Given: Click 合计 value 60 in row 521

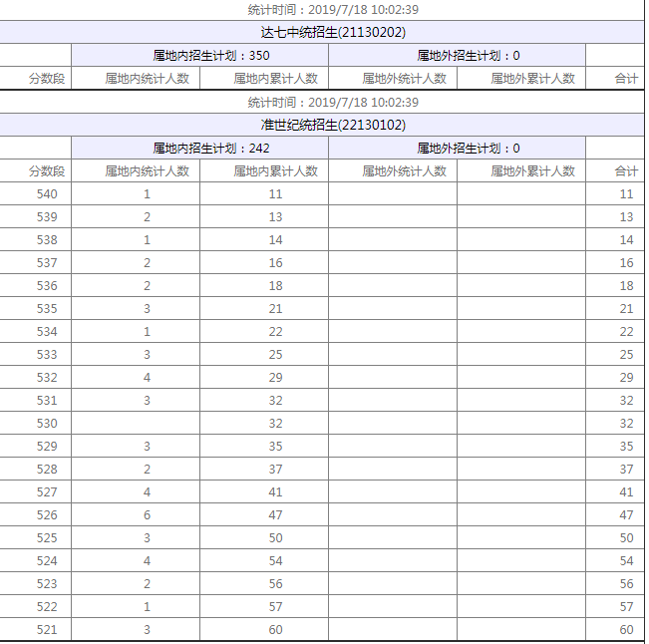Looking at the screenshot, I should click(626, 630).
